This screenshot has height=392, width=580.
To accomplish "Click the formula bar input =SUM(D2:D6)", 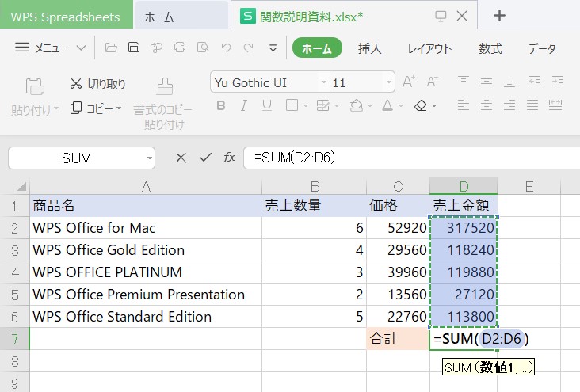I will (411, 158).
